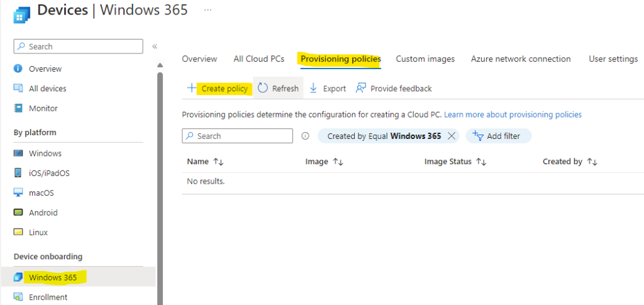
Task: Click the Export button label
Action: (335, 88)
